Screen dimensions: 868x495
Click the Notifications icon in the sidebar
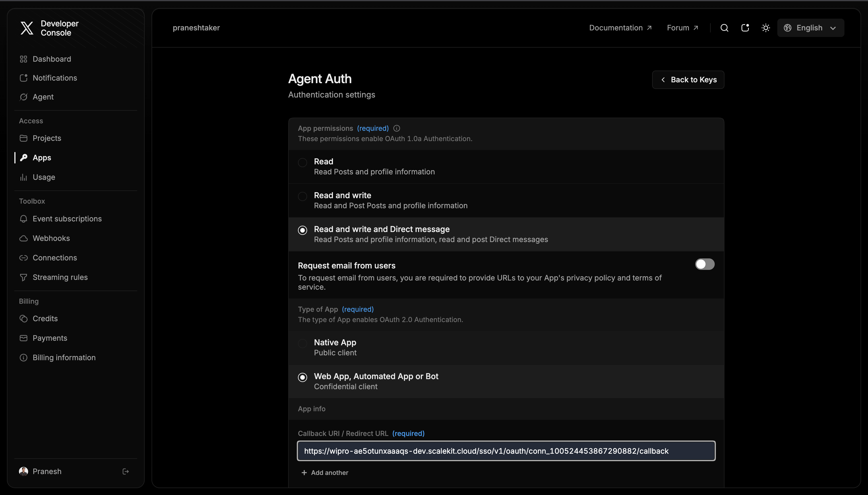[24, 78]
